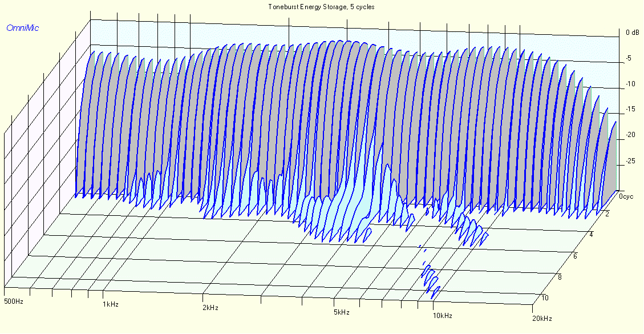
Task: Click the -10 dB level label
Action: click(630, 84)
